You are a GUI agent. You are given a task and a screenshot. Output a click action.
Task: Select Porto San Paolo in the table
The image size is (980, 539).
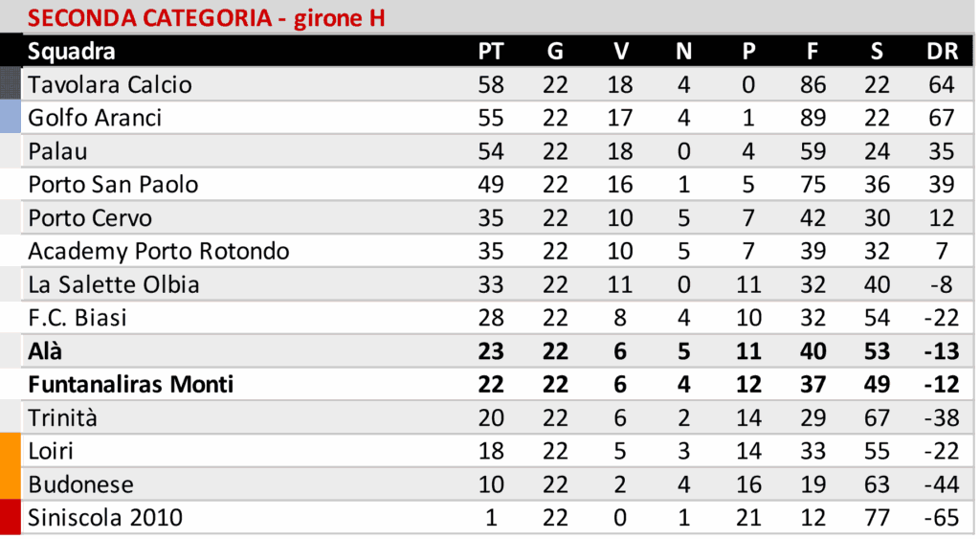click(x=113, y=184)
